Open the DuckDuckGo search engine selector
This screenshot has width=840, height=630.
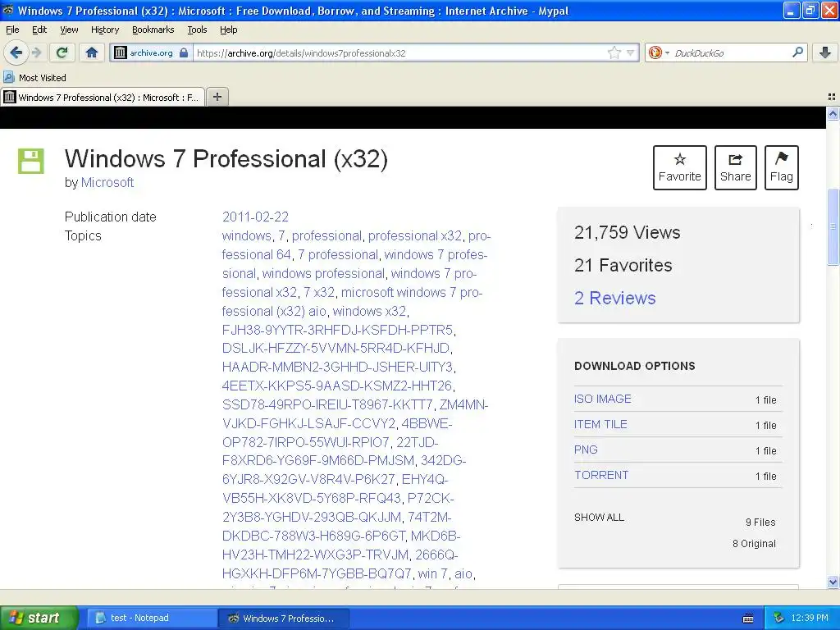[659, 52]
